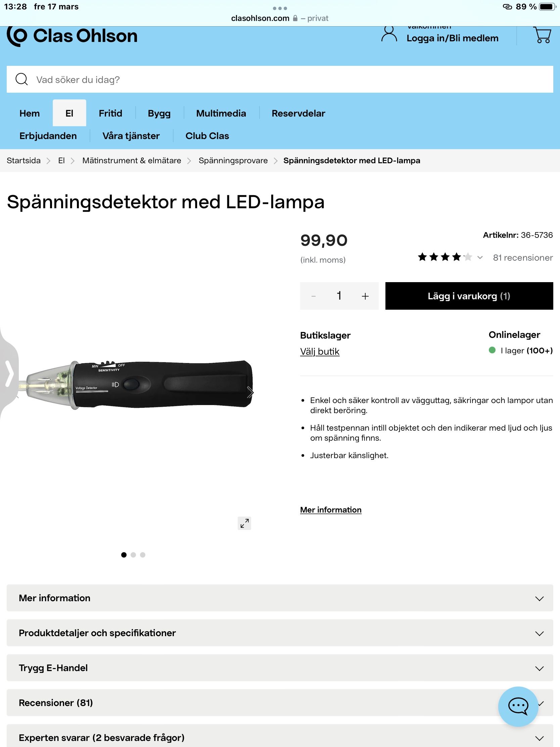Expand Produktdetaljer och specifikationer section
The height and width of the screenshot is (747, 560).
click(x=279, y=633)
